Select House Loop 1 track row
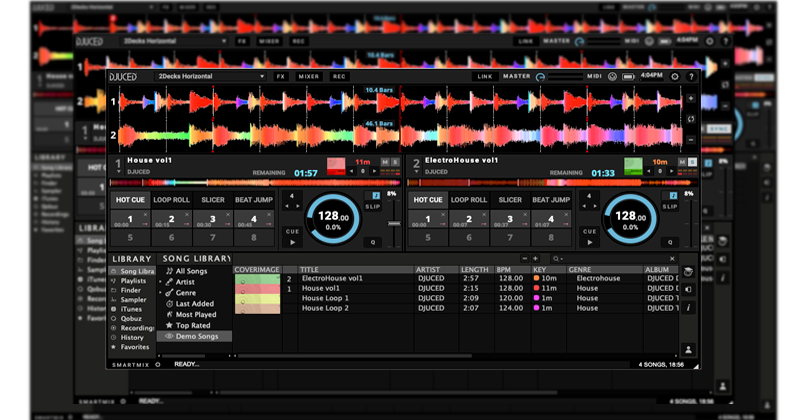800x420 pixels. click(x=456, y=298)
